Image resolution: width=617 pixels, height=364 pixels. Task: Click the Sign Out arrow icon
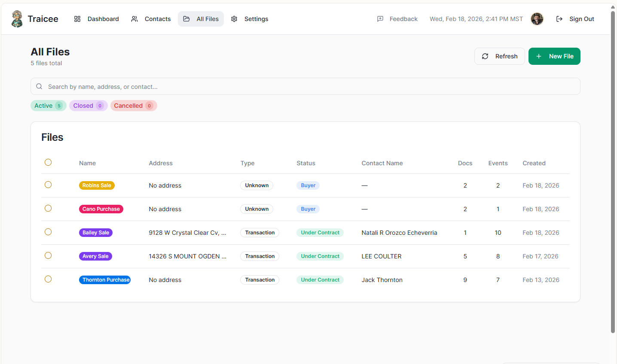point(559,19)
